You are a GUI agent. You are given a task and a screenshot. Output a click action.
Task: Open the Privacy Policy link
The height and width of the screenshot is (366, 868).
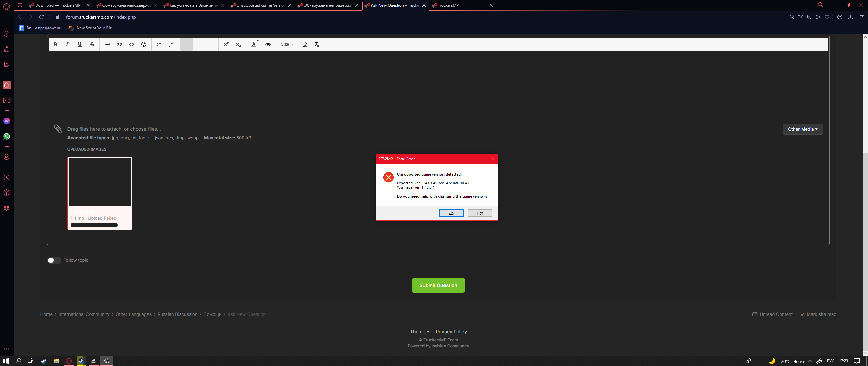(451, 332)
